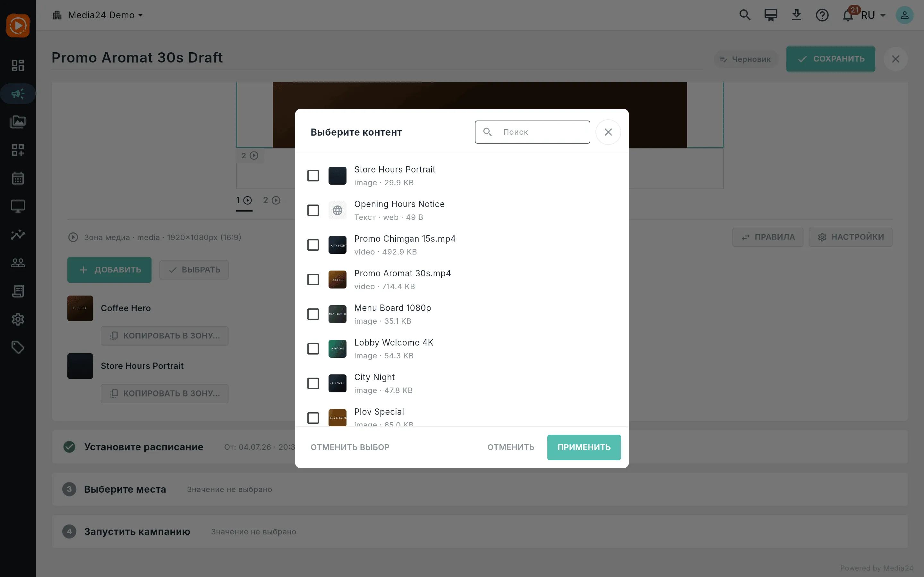Check the Promo Aromat 30s.mp4 checkbox
The height and width of the screenshot is (577, 924).
coord(313,279)
